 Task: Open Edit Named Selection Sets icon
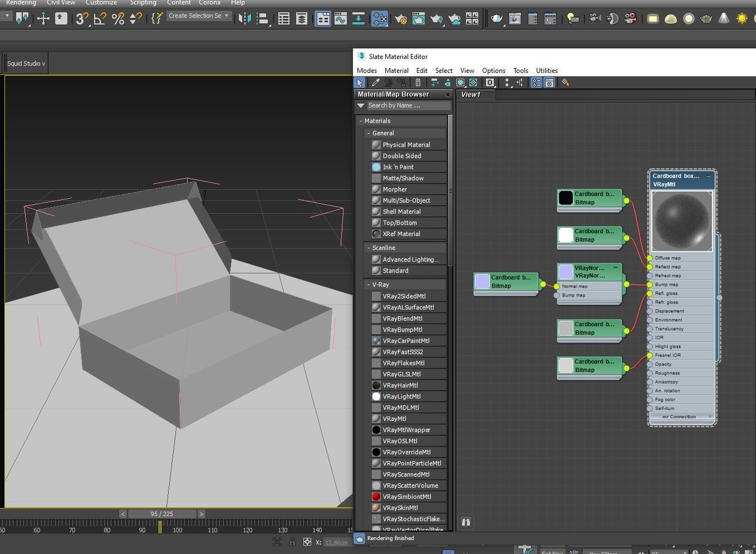point(157,18)
